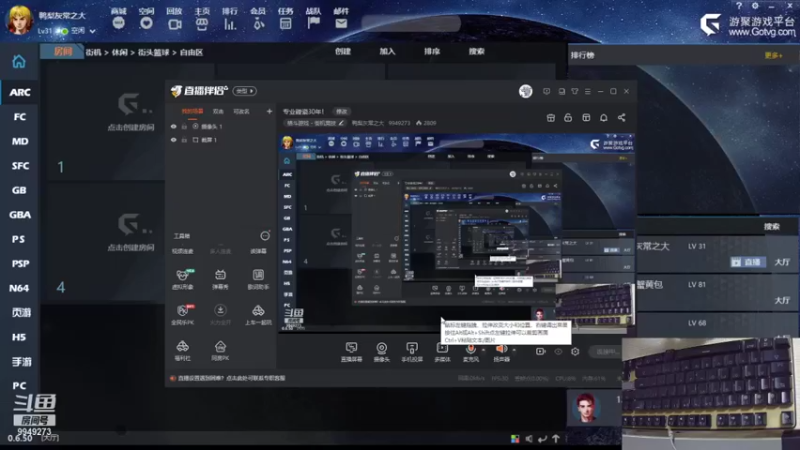Select FC platform in the sidebar
This screenshot has width=800, height=450.
point(19,117)
